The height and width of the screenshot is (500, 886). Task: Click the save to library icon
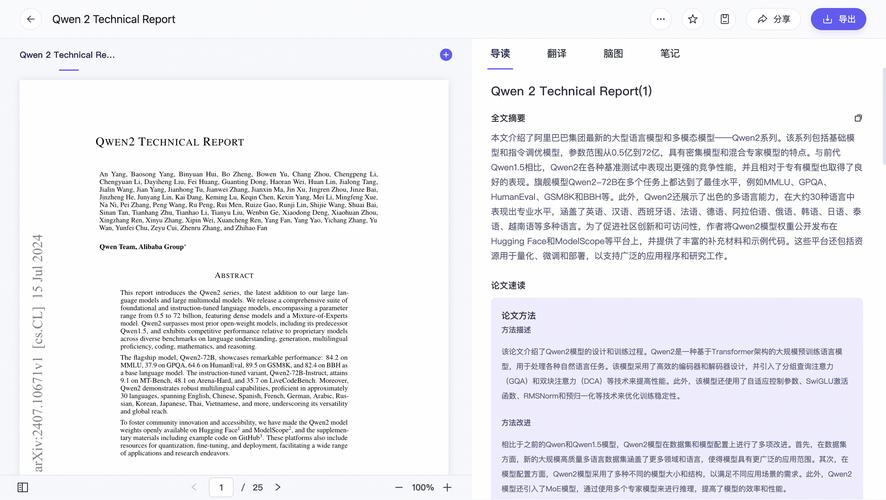724,19
